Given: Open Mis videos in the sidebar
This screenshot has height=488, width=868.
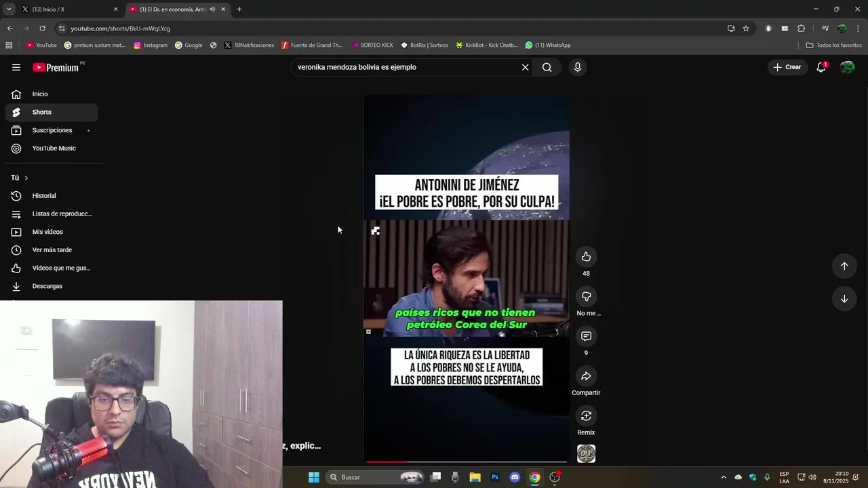Looking at the screenshot, I should (52, 232).
